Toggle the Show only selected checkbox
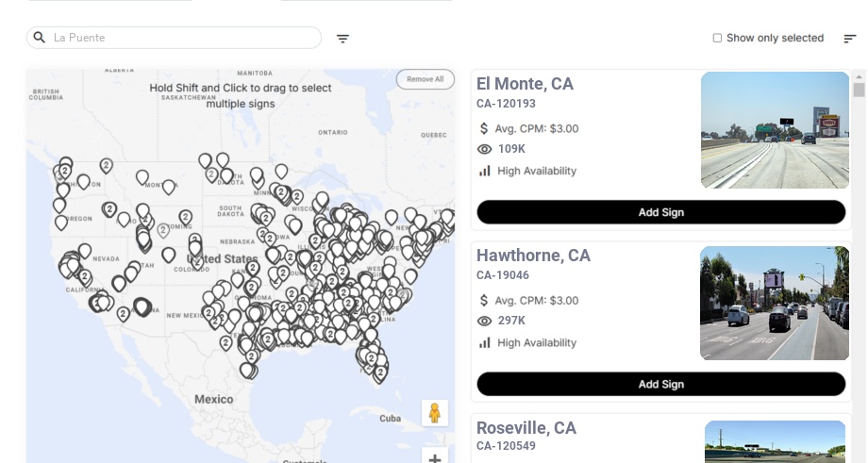The height and width of the screenshot is (463, 868). pos(717,39)
